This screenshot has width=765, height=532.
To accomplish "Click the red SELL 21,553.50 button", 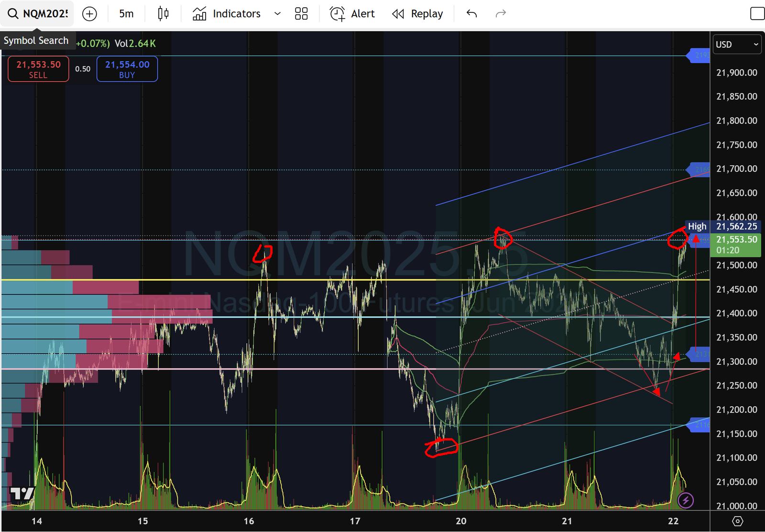I will coord(38,69).
